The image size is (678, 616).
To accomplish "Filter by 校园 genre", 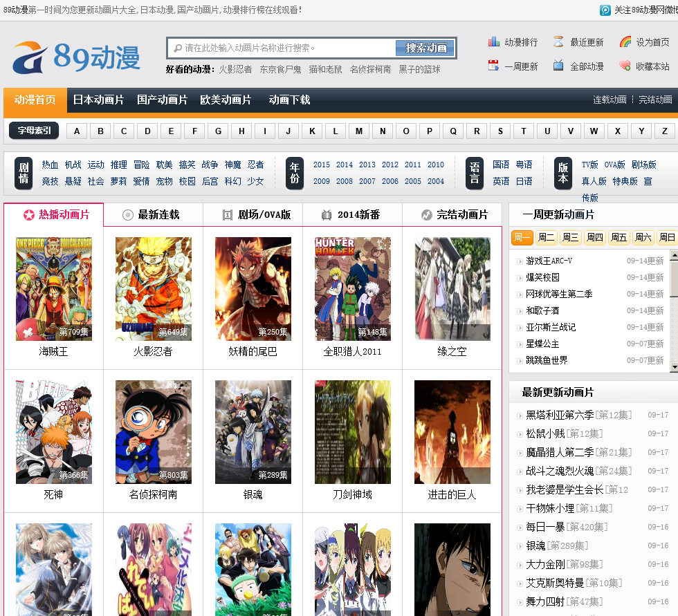I will point(187,181).
